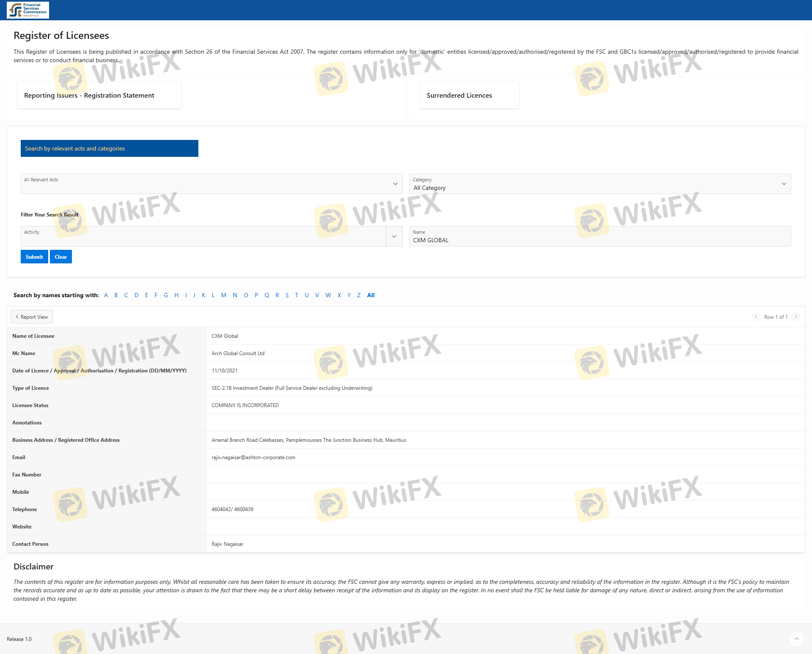Filter names starting with letter M

coord(223,295)
